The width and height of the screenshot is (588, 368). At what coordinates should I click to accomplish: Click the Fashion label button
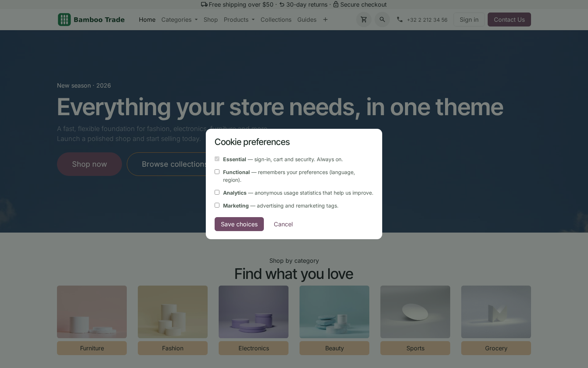point(173,348)
